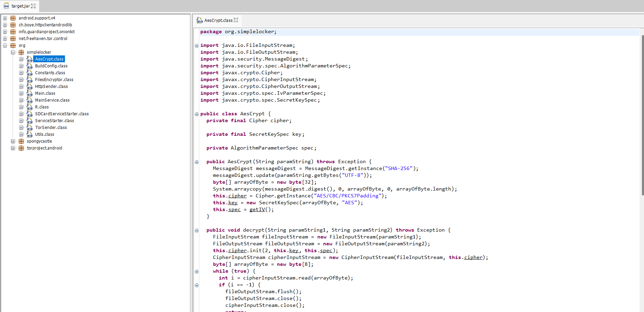Click the target.jar tab jar icon

[x=6, y=6]
